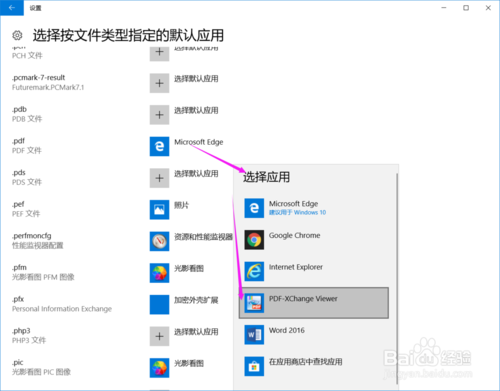Click the plus icon for .pcmark-7-result
The height and width of the screenshot is (391, 500).
159,83
